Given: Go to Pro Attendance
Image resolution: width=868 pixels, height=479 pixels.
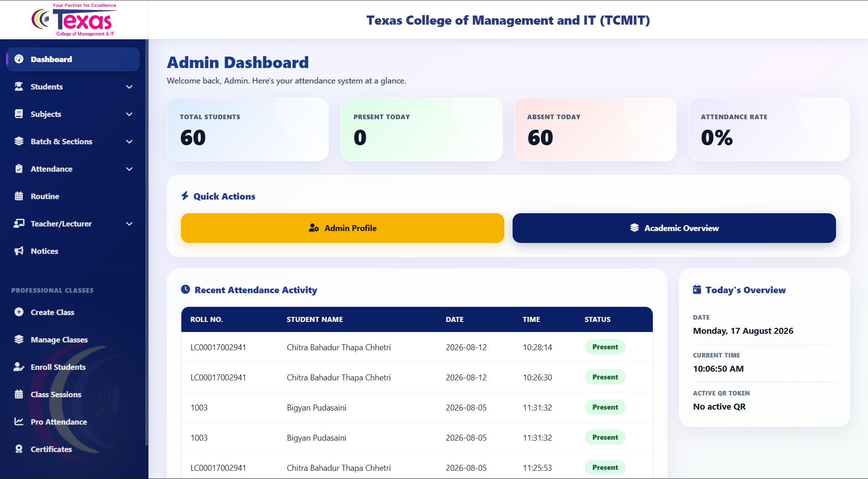Looking at the screenshot, I should (x=73, y=422).
